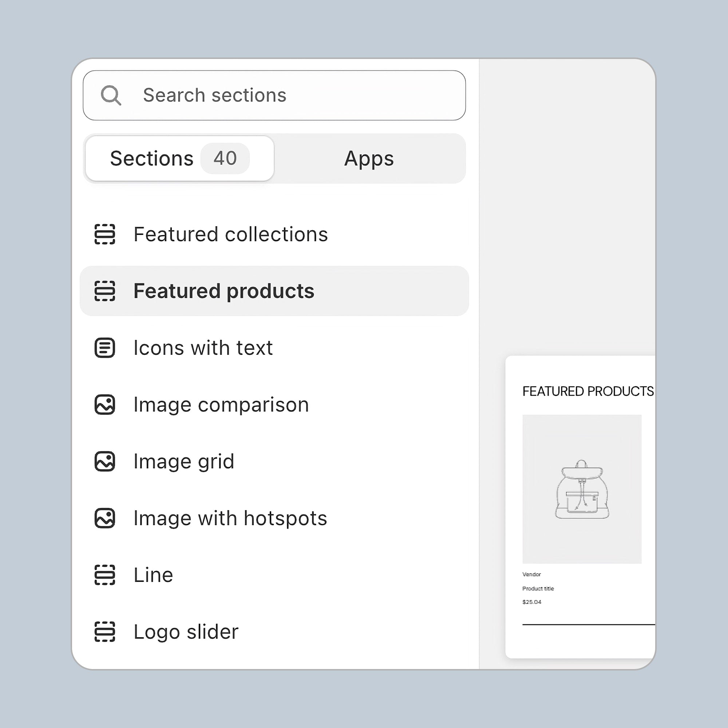
Task: Click the Featured products section icon
Action: 105,291
